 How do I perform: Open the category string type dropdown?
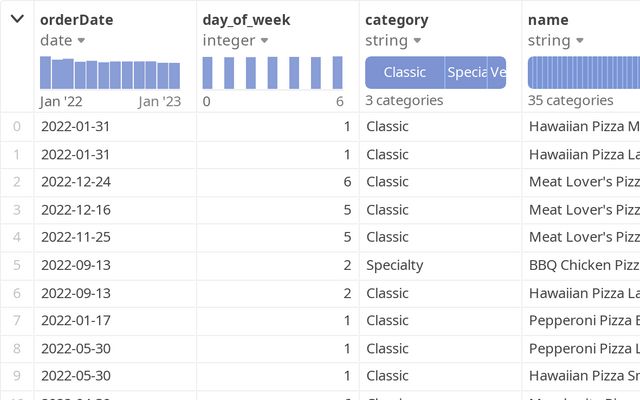pos(417,41)
